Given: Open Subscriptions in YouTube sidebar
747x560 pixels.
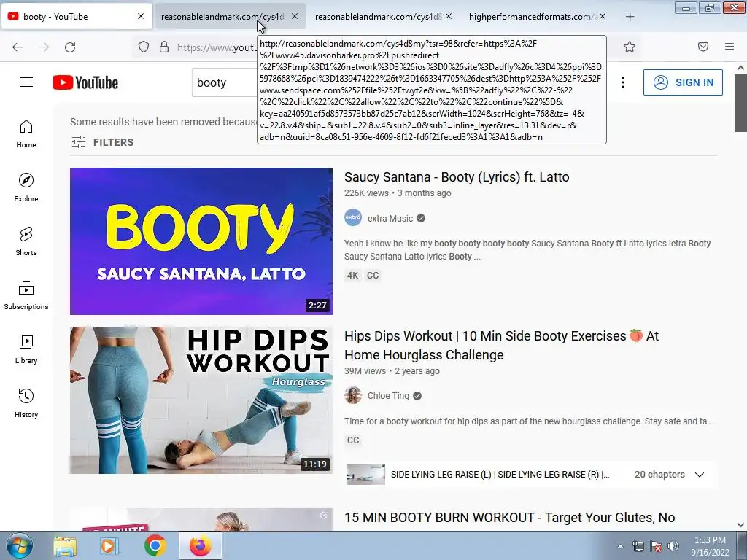Looking at the screenshot, I should click(26, 295).
